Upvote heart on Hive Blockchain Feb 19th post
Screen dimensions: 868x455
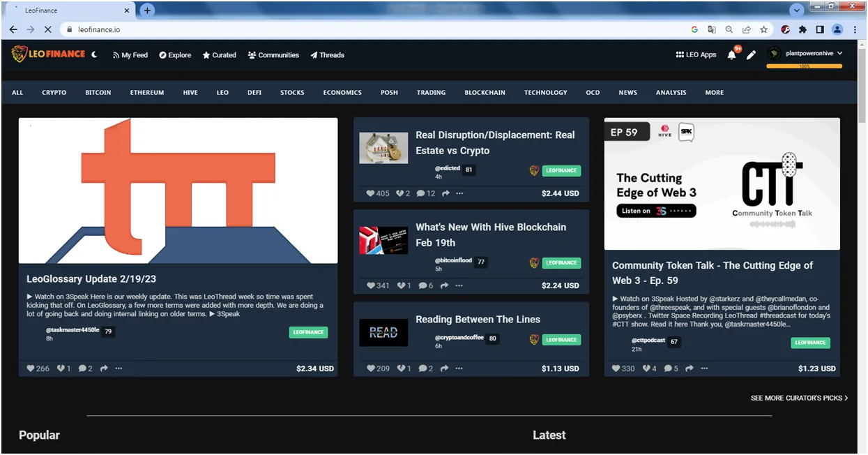coord(371,285)
